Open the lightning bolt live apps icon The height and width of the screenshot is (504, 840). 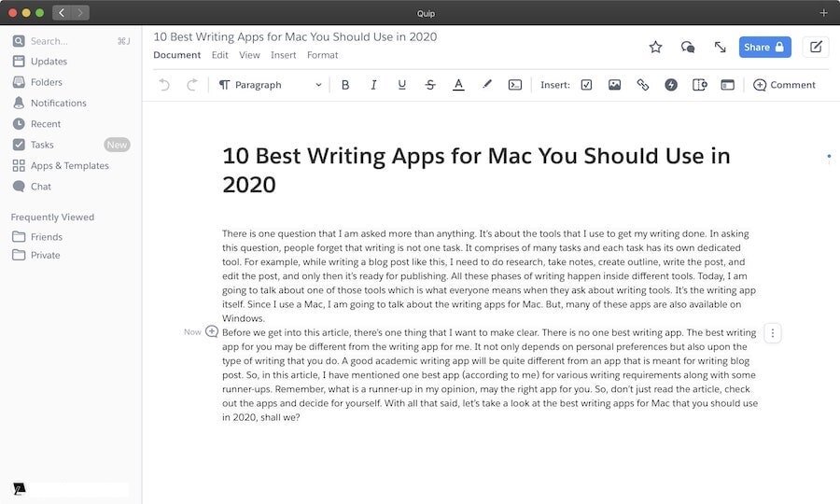click(670, 85)
